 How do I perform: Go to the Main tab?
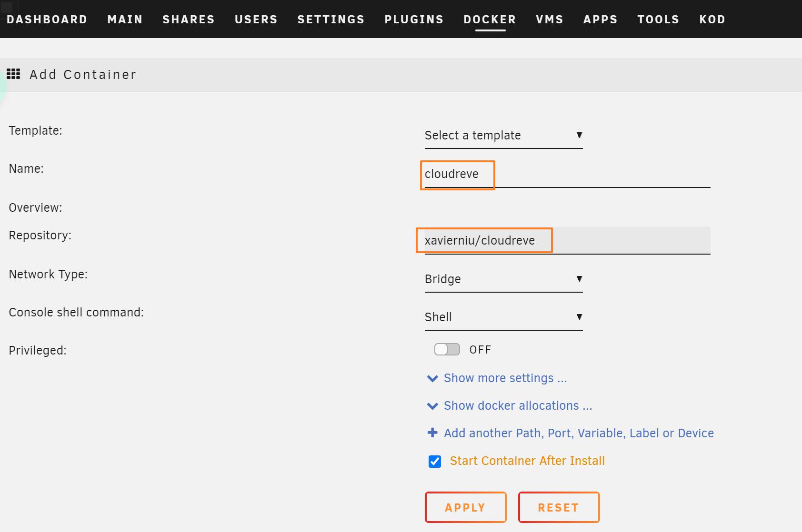pyautogui.click(x=125, y=20)
